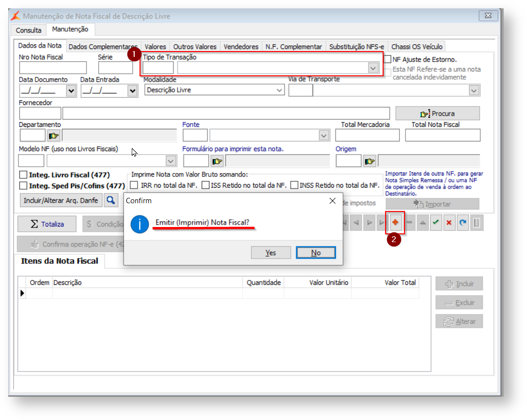This screenshot has width=527, height=420.
Task: Click the magnifier search icon near Danfe
Action: pos(111,200)
